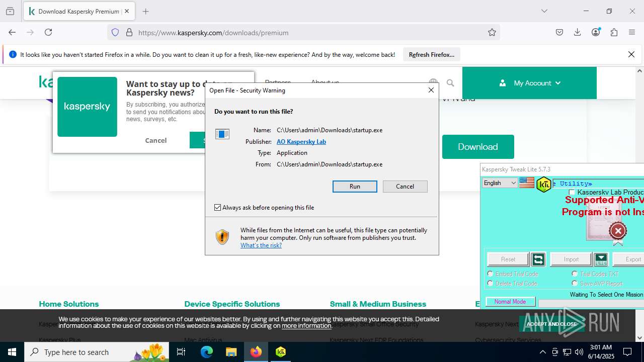
Task: Open Home Solutions footer heading
Action: point(69,304)
